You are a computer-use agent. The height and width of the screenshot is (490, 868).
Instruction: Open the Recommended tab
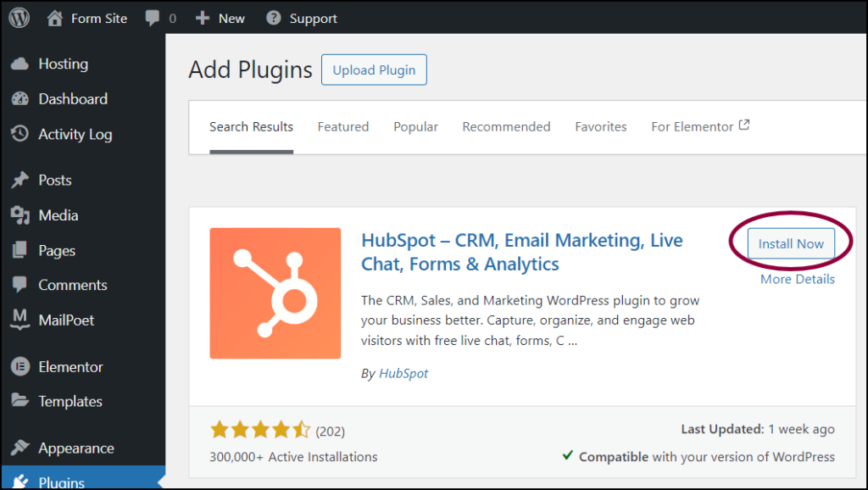(x=506, y=126)
